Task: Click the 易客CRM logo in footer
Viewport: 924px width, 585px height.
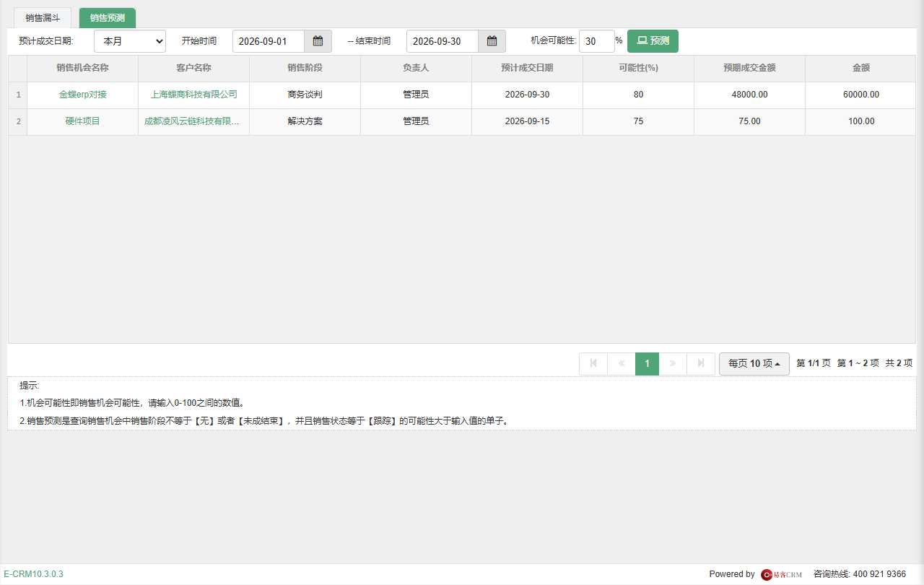Action: click(782, 574)
